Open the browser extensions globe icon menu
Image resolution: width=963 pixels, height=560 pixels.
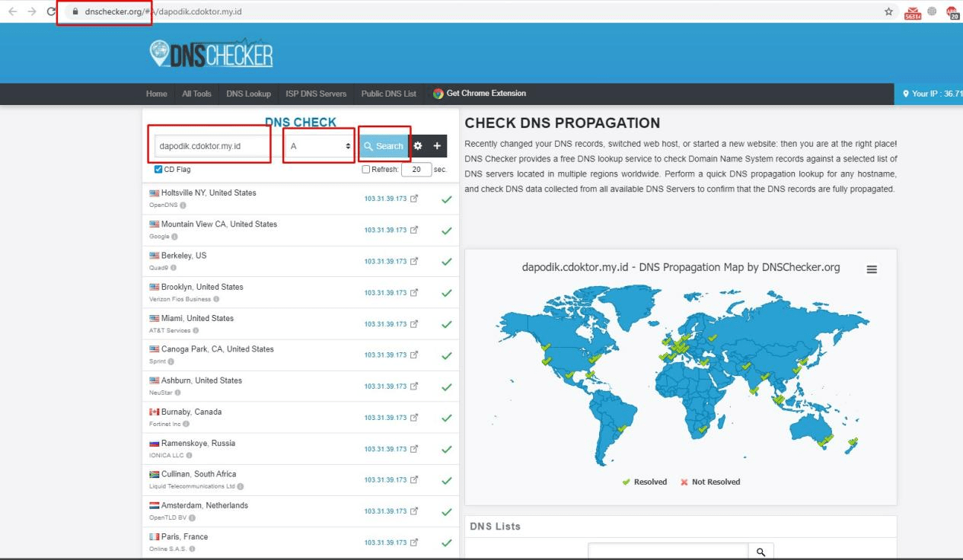point(932,12)
